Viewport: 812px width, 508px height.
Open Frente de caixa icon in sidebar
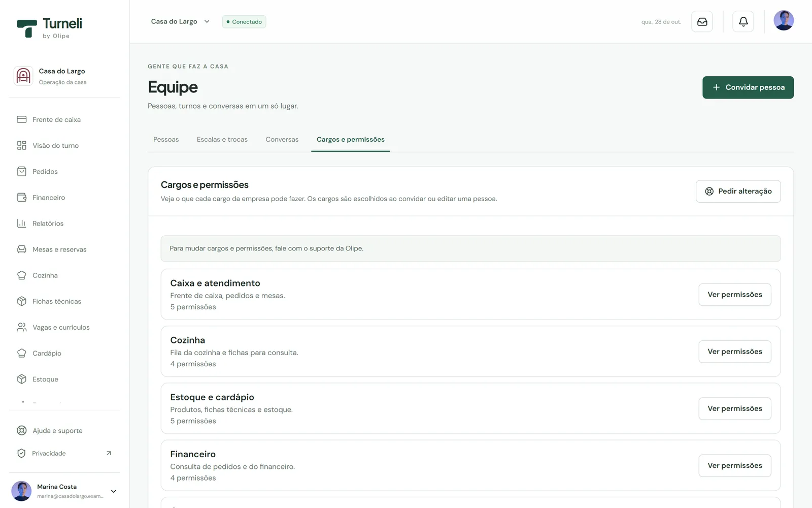coord(22,119)
